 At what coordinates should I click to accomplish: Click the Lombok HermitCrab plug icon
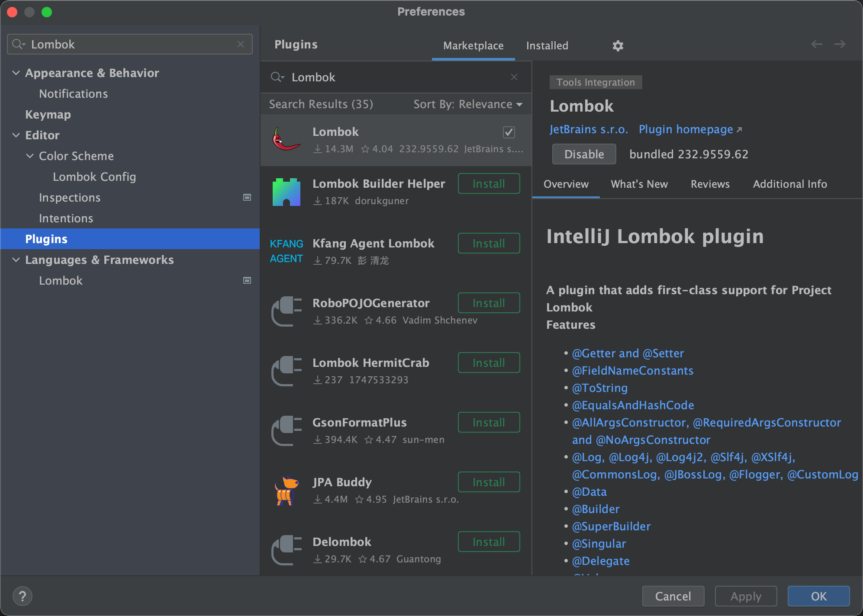click(x=286, y=371)
